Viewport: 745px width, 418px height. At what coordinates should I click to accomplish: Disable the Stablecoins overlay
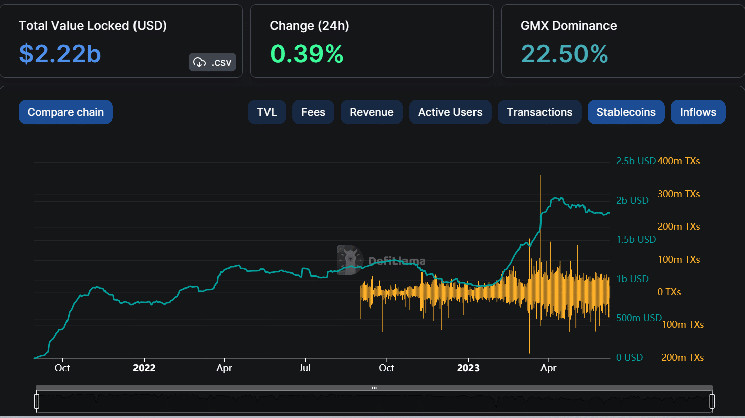point(626,112)
